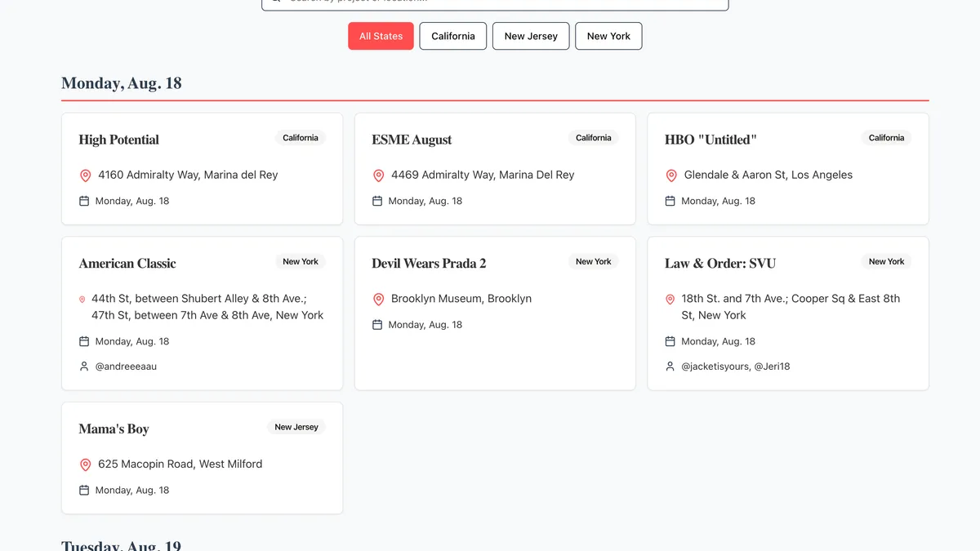Image resolution: width=980 pixels, height=551 pixels.
Task: Select address 4469 Admiralty Way, Marina Del Rey
Action: pyautogui.click(x=483, y=175)
